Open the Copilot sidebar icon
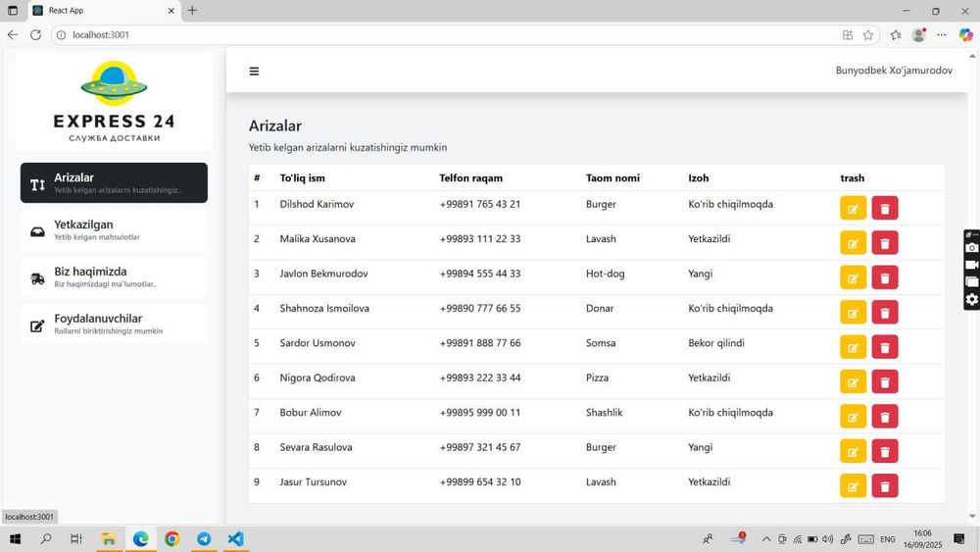 [965, 35]
